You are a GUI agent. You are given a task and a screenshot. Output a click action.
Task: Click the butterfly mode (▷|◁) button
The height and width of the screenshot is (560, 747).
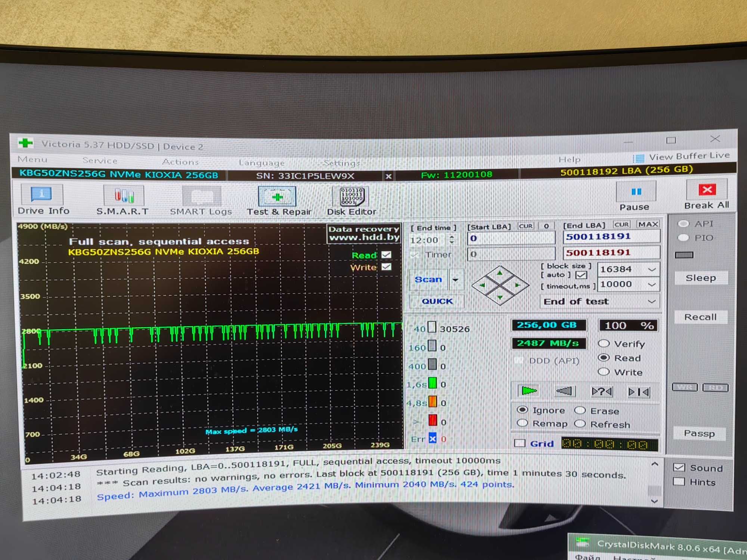639,392
